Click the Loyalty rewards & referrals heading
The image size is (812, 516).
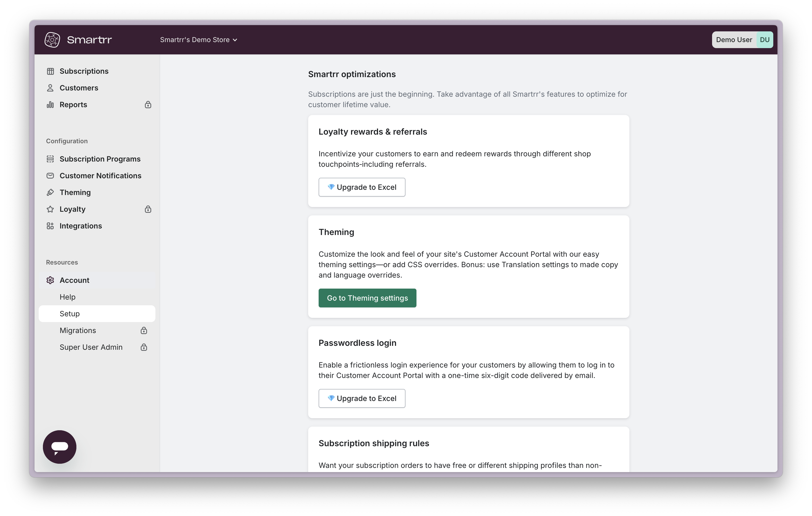(373, 132)
